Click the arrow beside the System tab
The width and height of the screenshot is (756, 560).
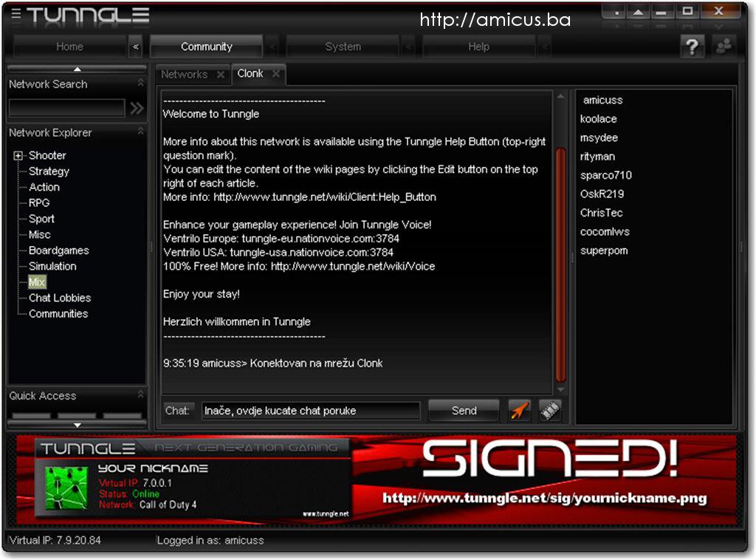click(x=409, y=47)
